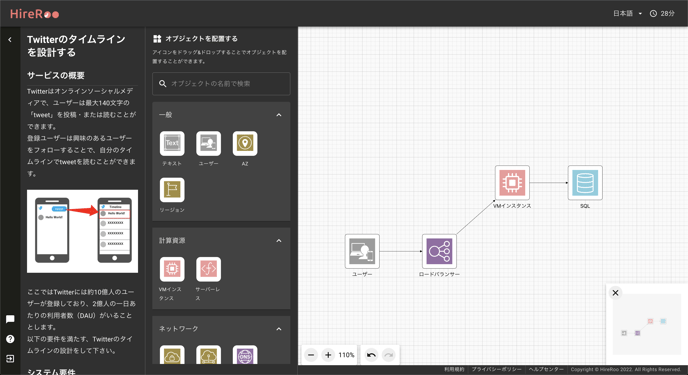Select the DNS object icon in ネットワーク
This screenshot has width=688, height=375.
click(245, 355)
